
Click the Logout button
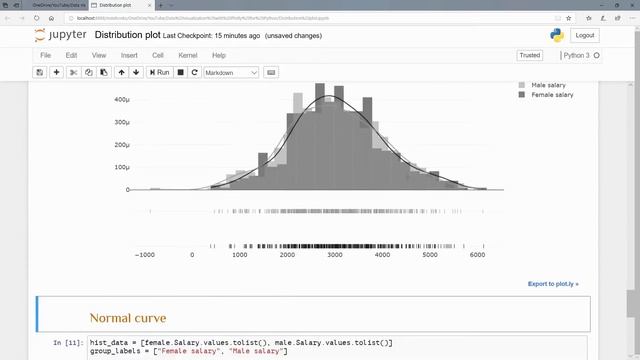coord(585,36)
